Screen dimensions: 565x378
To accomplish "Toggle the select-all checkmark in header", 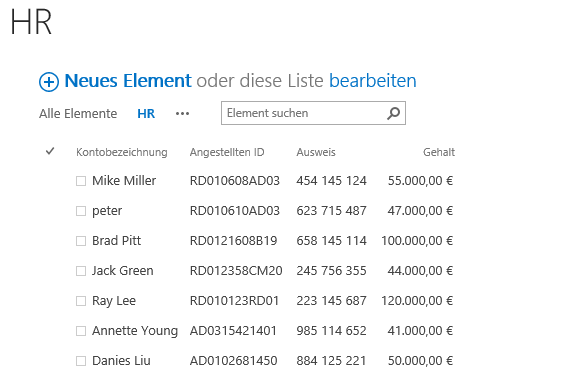I will pos(50,151).
